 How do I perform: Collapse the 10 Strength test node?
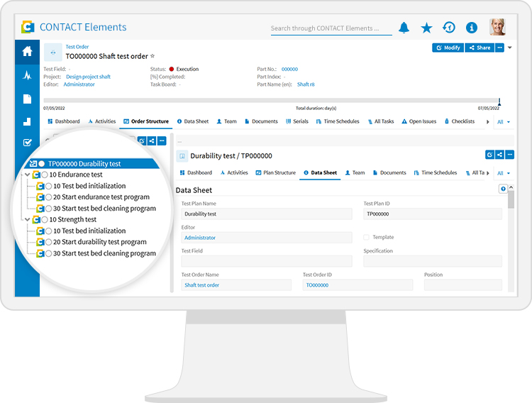tap(28, 219)
